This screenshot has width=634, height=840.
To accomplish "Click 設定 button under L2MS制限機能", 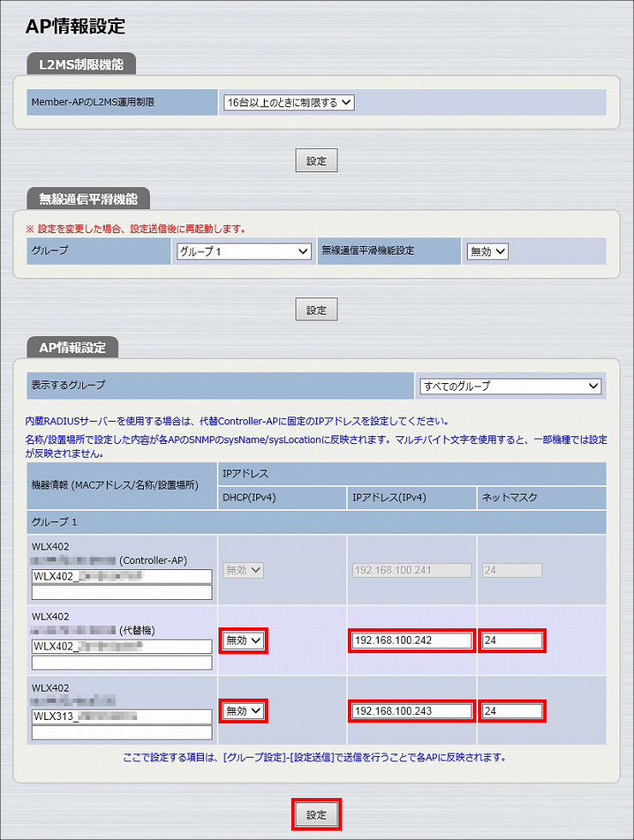I will click(x=316, y=161).
